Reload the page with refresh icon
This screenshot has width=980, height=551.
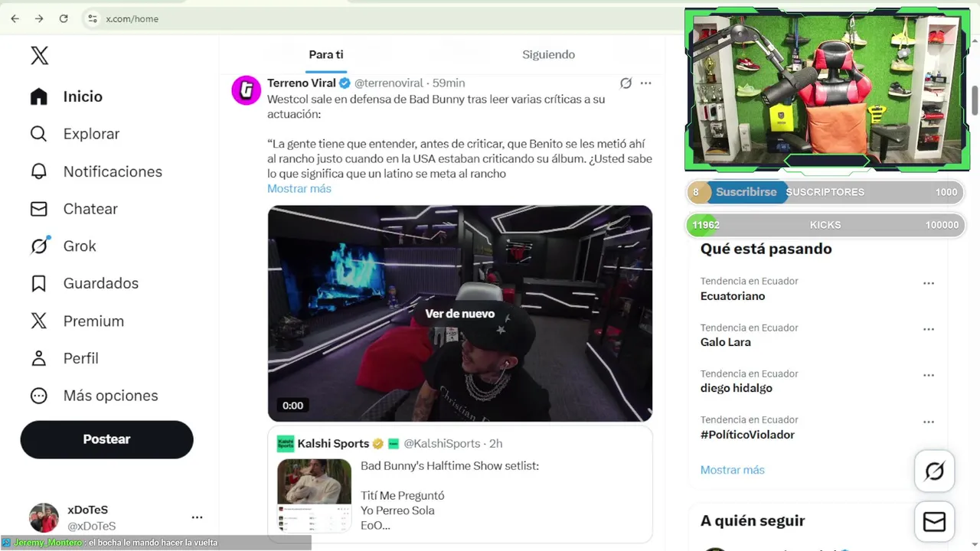64,18
